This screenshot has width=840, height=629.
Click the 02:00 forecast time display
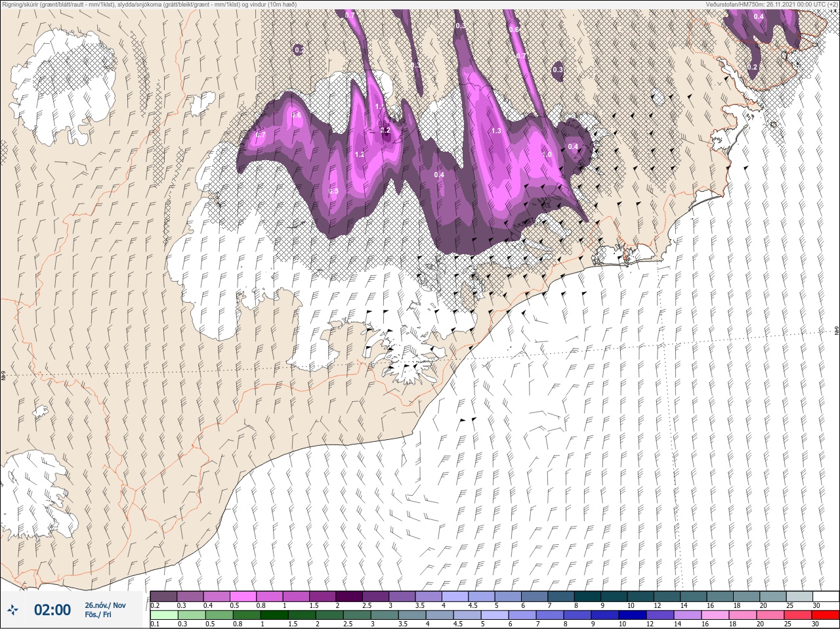pos(52,611)
